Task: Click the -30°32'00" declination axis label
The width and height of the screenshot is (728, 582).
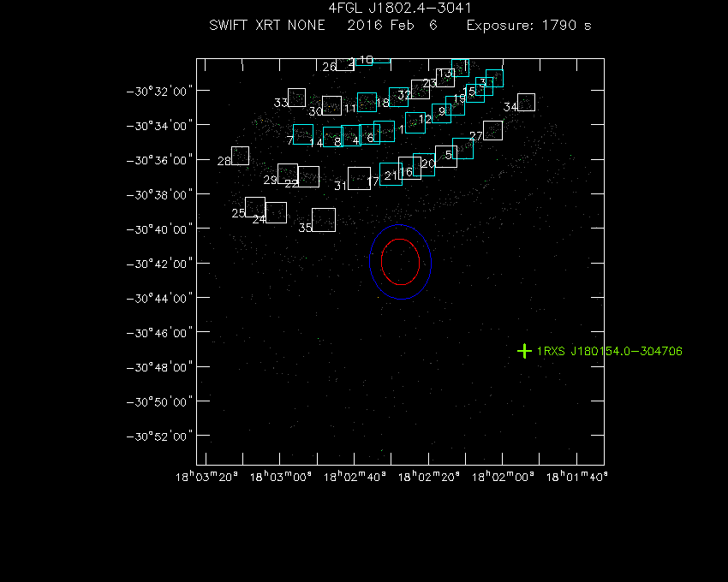Action: 159,92
